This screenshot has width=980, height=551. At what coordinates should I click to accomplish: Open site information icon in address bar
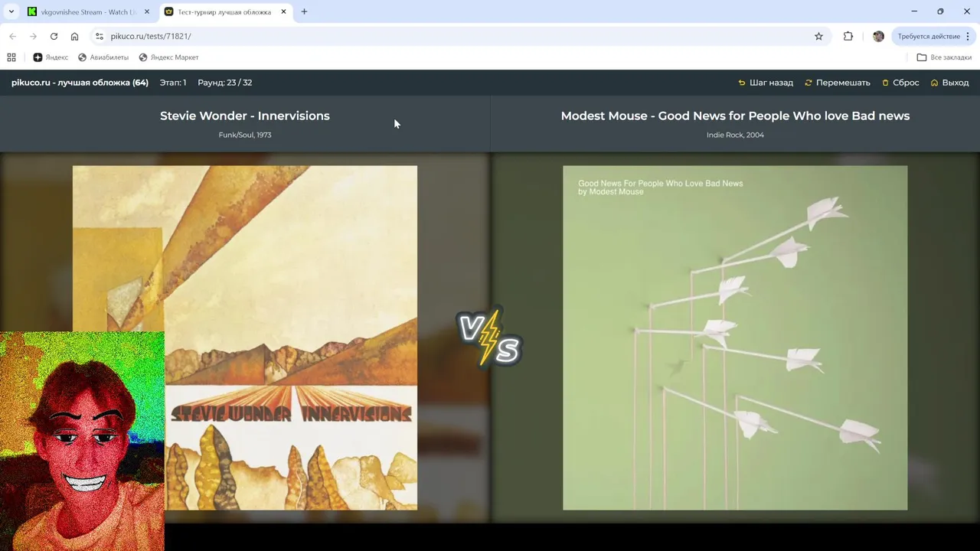click(x=99, y=36)
